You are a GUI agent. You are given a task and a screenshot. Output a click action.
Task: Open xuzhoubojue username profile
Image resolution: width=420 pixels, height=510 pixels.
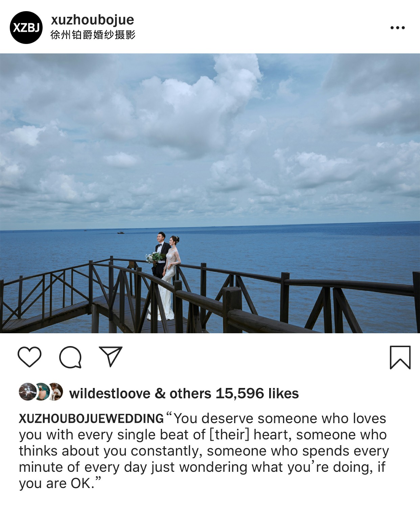(x=93, y=20)
